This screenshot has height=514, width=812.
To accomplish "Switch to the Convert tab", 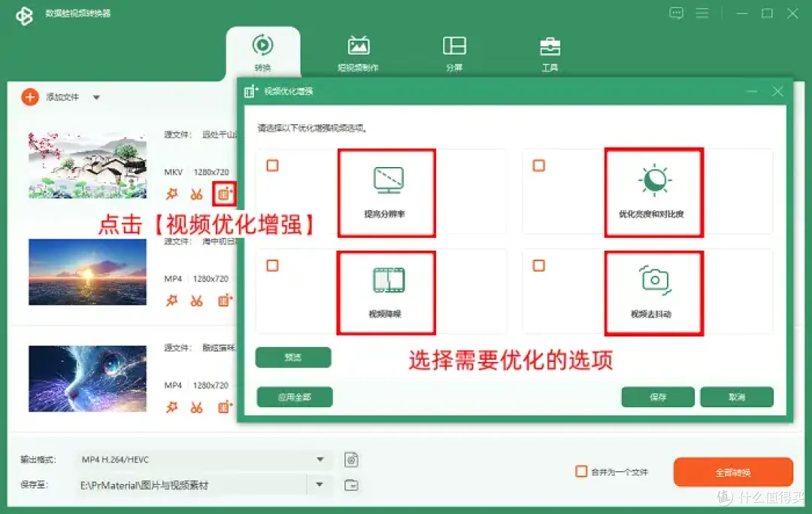I will (262, 53).
